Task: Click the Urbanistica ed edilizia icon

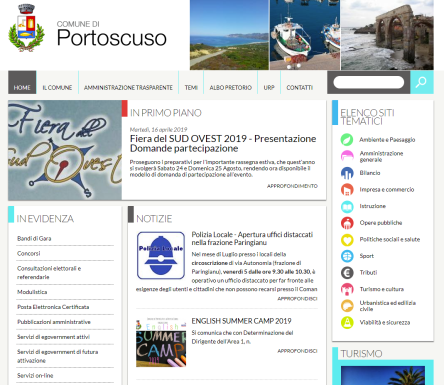Action: (x=347, y=306)
